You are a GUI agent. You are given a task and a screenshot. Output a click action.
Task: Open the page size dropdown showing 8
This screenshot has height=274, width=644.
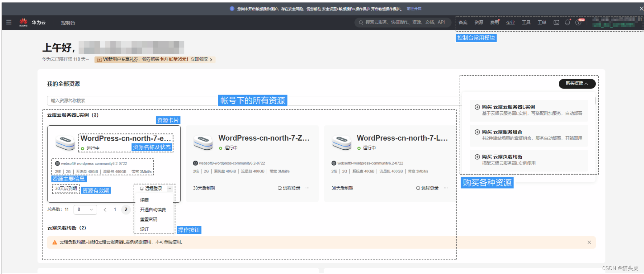[85, 209]
